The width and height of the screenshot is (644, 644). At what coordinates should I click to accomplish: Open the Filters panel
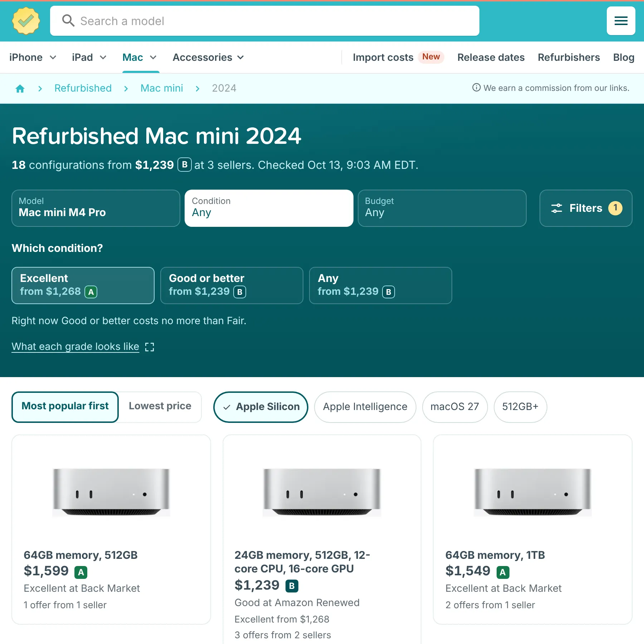click(x=586, y=208)
